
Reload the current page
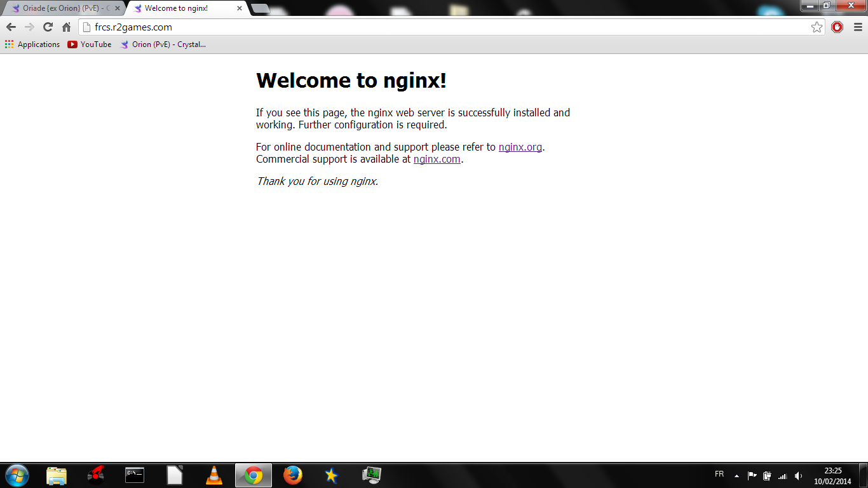[x=48, y=27]
